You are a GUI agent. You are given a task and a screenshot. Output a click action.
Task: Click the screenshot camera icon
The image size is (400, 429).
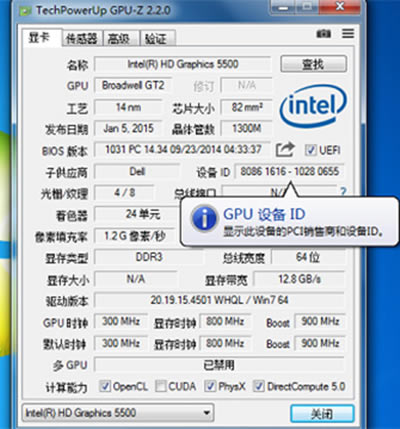(323, 34)
